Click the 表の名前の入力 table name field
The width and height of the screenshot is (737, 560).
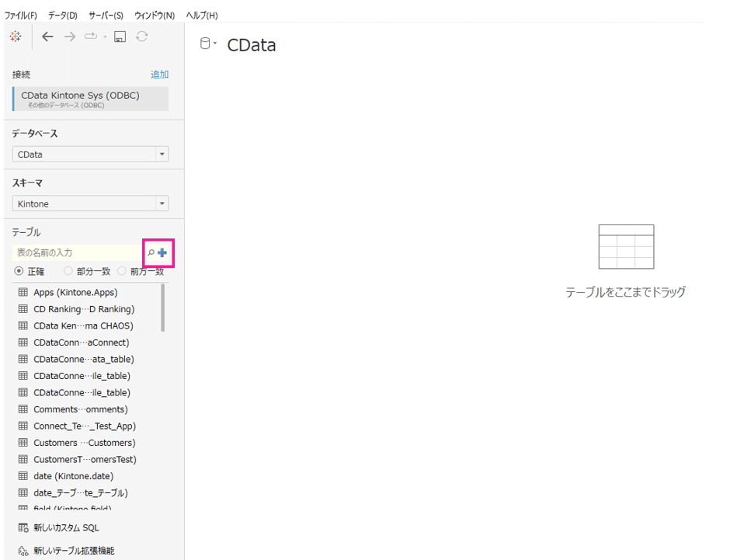[78, 253]
